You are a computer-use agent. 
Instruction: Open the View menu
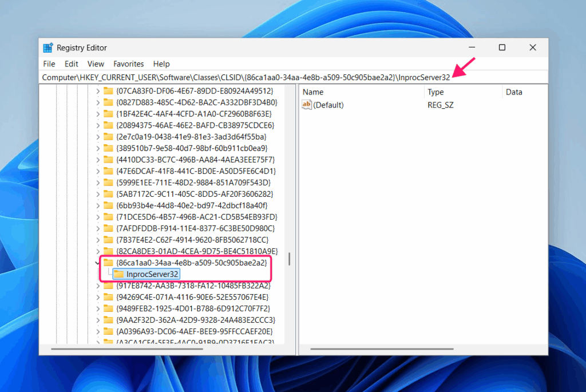(x=96, y=64)
